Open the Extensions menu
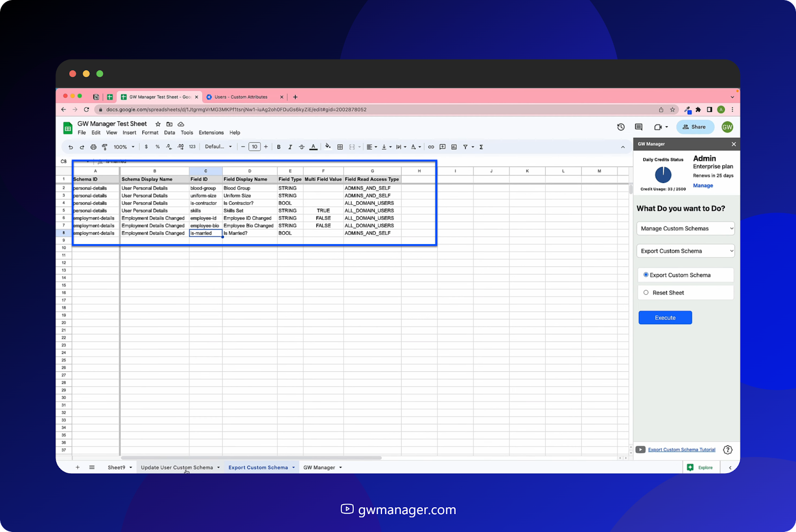Viewport: 796px width, 532px height. point(211,133)
